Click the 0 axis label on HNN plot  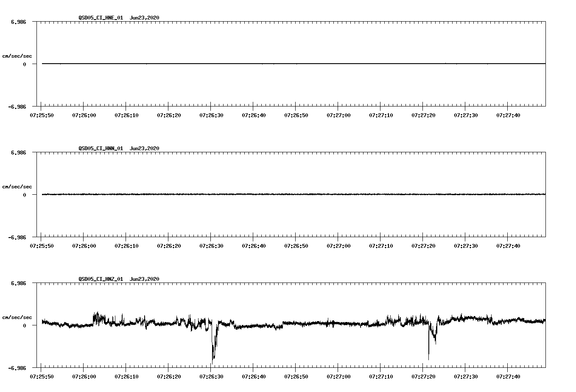click(25, 195)
